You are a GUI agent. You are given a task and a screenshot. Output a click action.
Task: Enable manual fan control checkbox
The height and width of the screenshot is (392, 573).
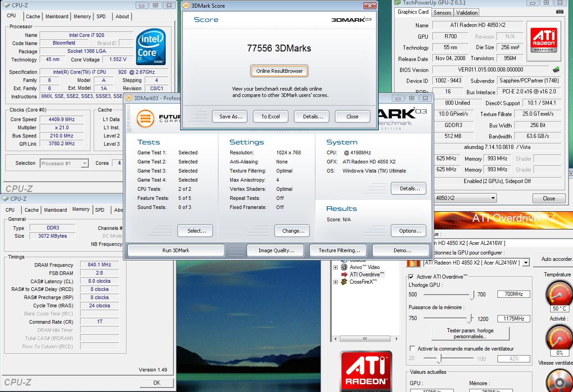click(x=412, y=349)
